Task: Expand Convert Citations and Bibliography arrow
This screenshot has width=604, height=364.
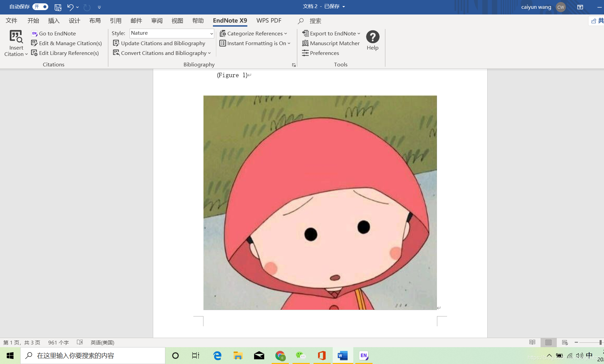Action: pyautogui.click(x=209, y=53)
